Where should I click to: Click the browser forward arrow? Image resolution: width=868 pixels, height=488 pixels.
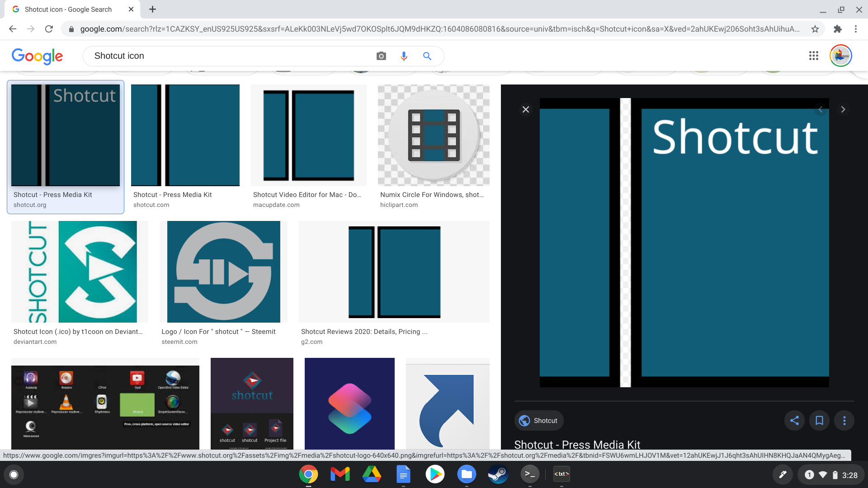point(31,29)
